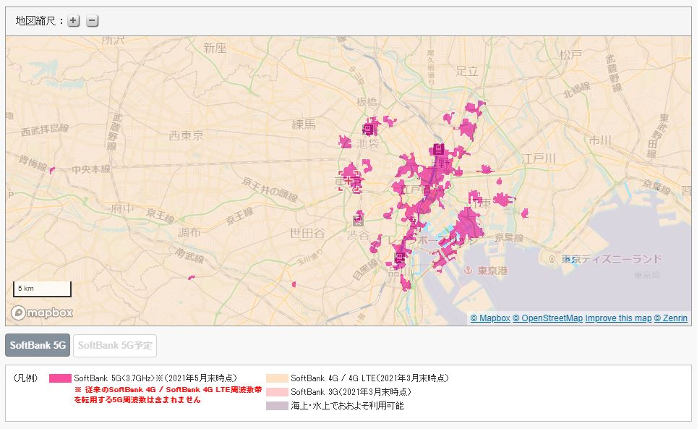Open the Improve this map link
698x430 pixels.
618,318
